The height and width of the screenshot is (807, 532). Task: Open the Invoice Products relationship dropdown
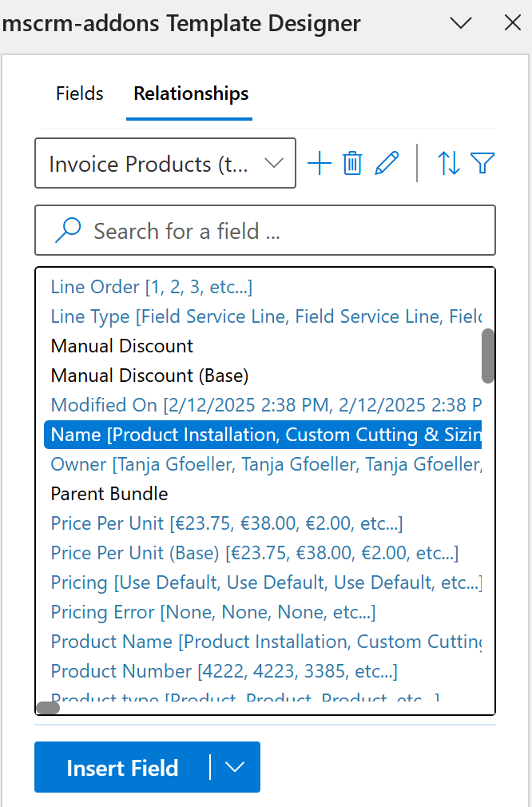click(x=165, y=163)
